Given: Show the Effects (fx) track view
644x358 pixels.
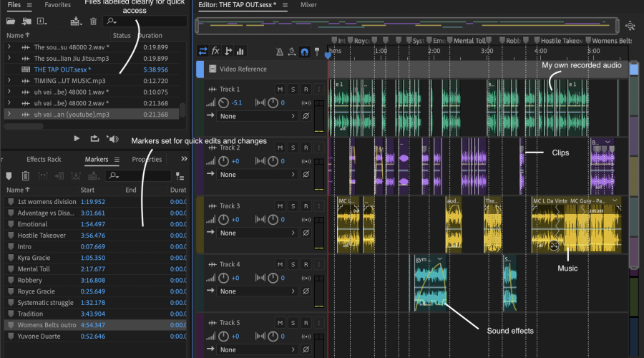Looking at the screenshot, I should [215, 51].
